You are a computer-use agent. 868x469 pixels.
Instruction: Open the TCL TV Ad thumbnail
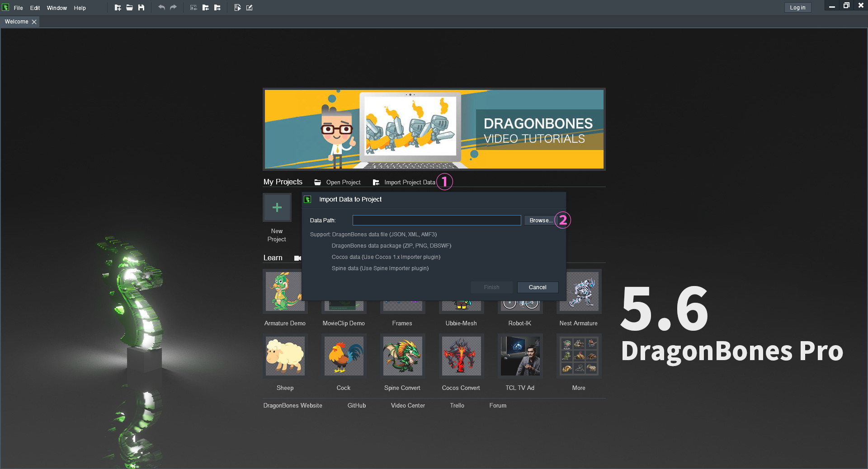click(x=520, y=356)
